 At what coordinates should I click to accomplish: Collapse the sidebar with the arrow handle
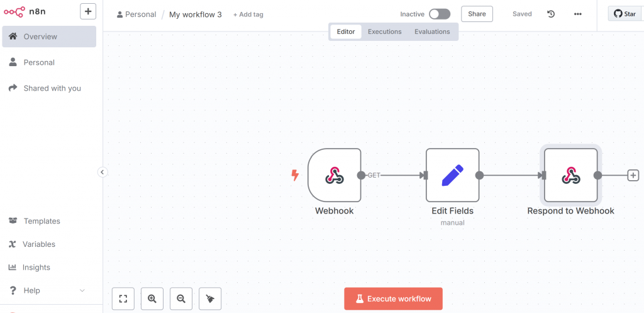point(103,172)
